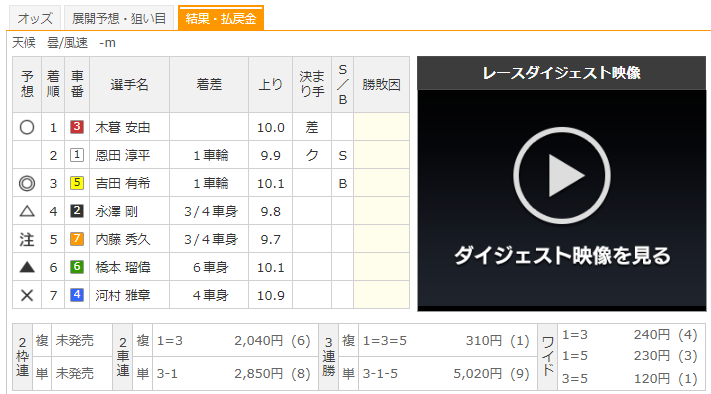Viewport: 711px width, 394px height.
Task: Click green number 6 rider badge
Action: point(77,267)
